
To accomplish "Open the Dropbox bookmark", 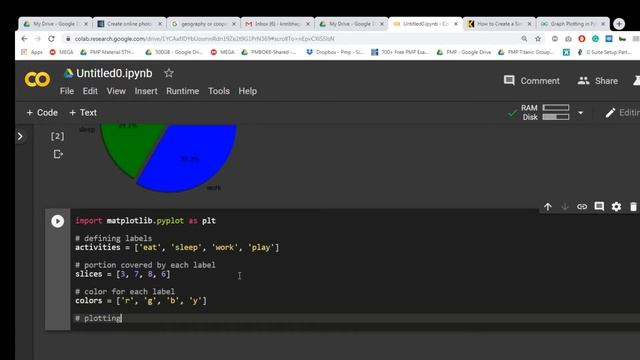I will [335, 52].
